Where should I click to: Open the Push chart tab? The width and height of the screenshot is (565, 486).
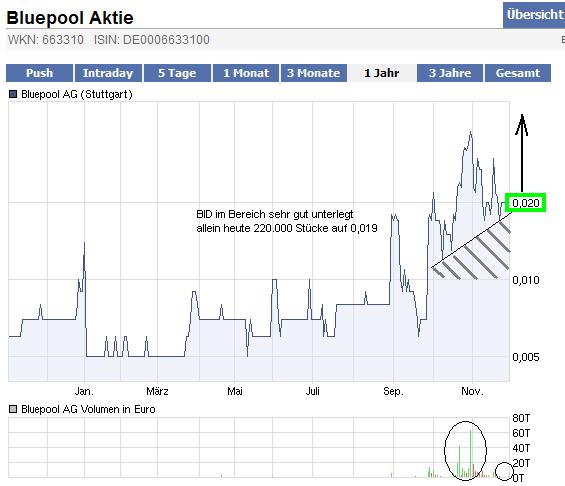[39, 73]
